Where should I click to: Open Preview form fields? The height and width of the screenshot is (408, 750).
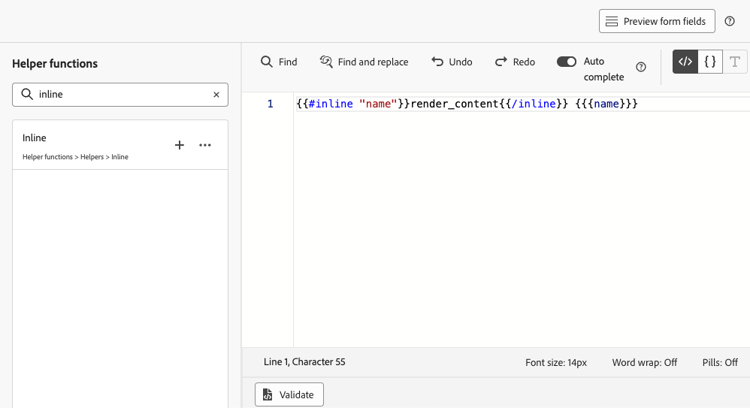coord(657,21)
